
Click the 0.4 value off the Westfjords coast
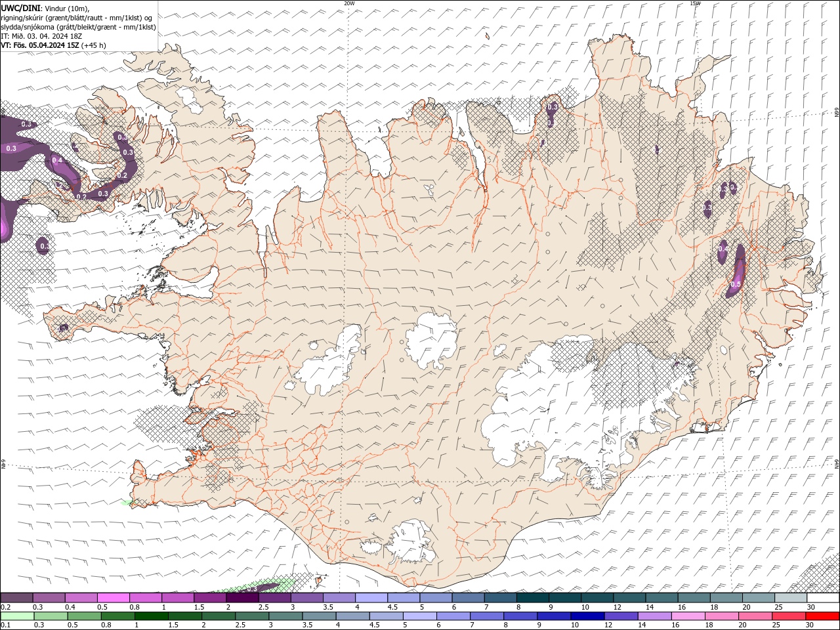tap(57, 160)
